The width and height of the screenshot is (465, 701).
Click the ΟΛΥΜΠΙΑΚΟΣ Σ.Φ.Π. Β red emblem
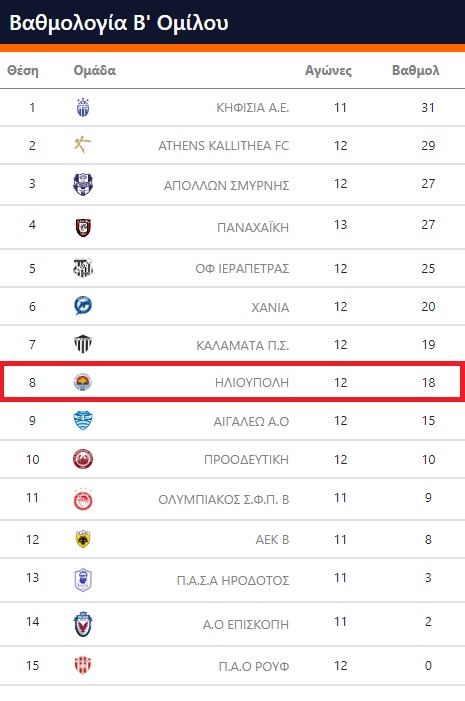pos(83,499)
